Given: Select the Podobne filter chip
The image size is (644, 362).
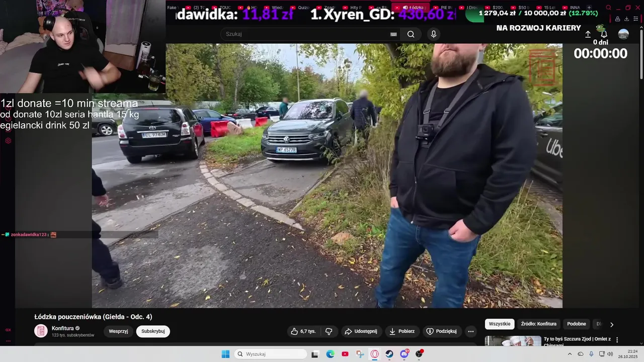Looking at the screenshot, I should click(x=577, y=324).
